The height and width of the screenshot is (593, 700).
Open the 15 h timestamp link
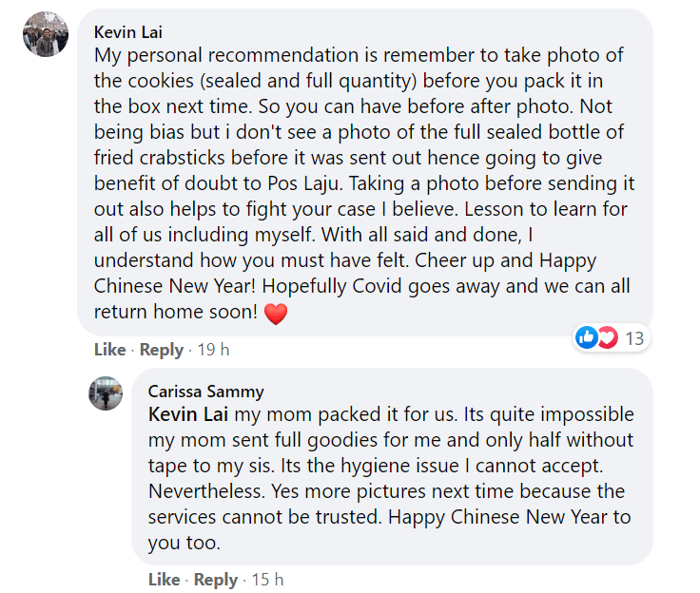pos(267,579)
